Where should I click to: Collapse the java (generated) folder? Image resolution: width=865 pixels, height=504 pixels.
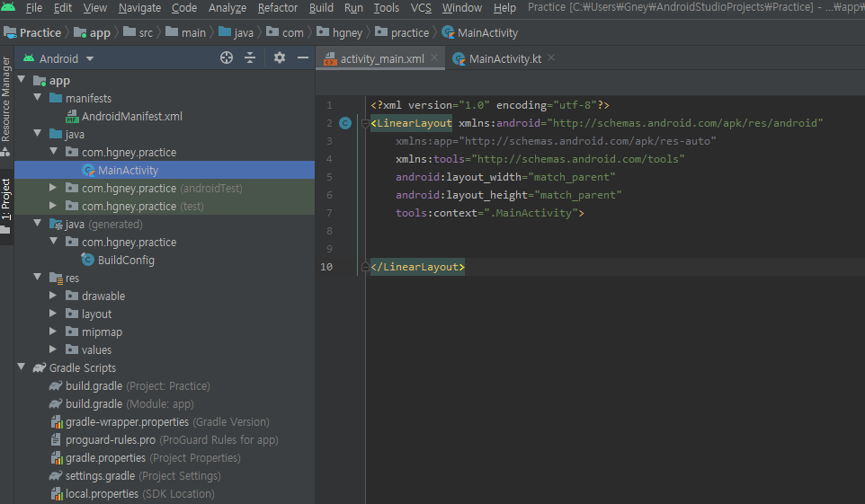point(38,224)
